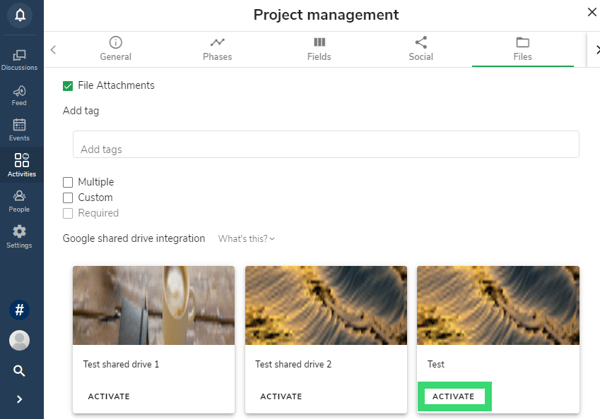Click the 'Test shared drive 1' title
600x419 pixels.
tap(121, 364)
